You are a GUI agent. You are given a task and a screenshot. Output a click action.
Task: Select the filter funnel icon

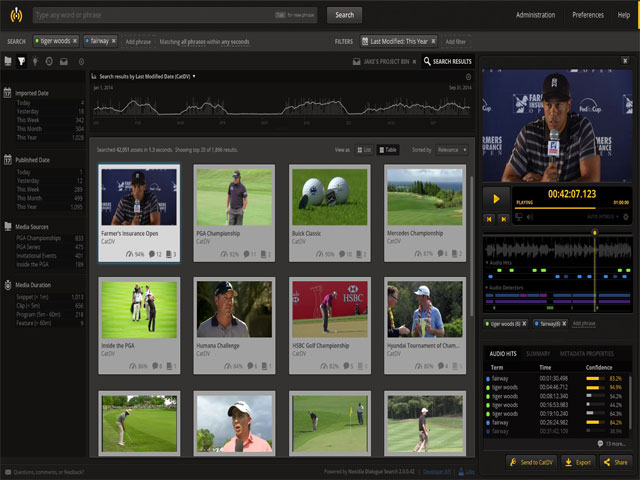(21, 61)
